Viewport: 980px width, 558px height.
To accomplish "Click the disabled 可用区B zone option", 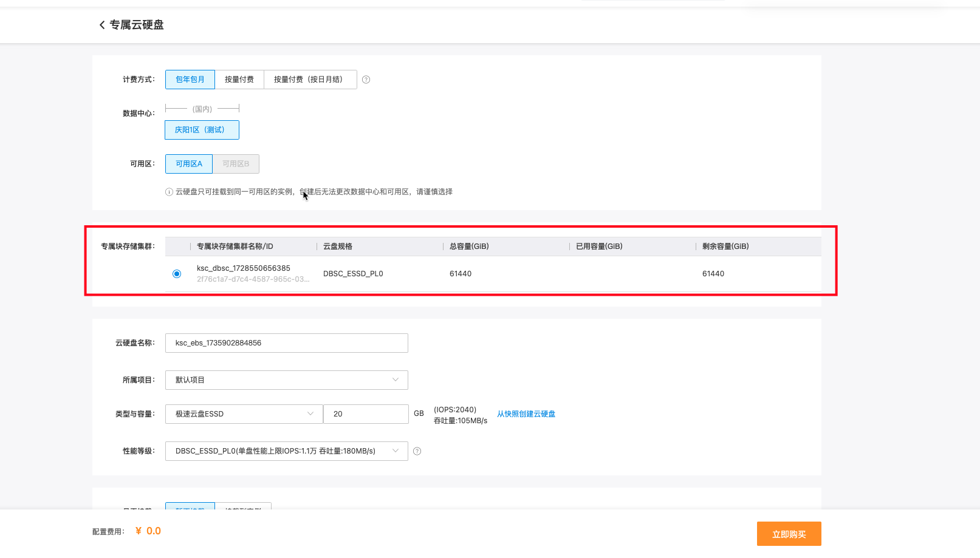I will 236,164.
